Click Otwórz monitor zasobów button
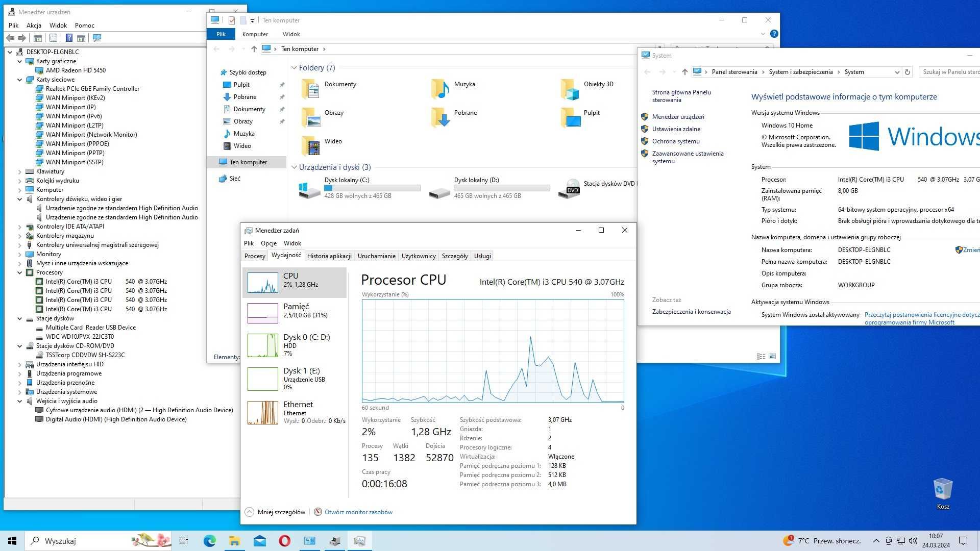This screenshot has width=980, height=551. 358,512
